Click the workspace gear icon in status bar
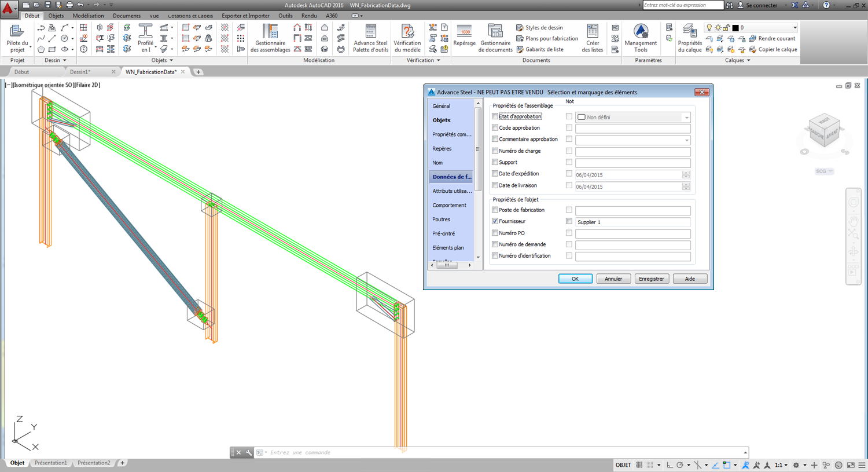 796,465
